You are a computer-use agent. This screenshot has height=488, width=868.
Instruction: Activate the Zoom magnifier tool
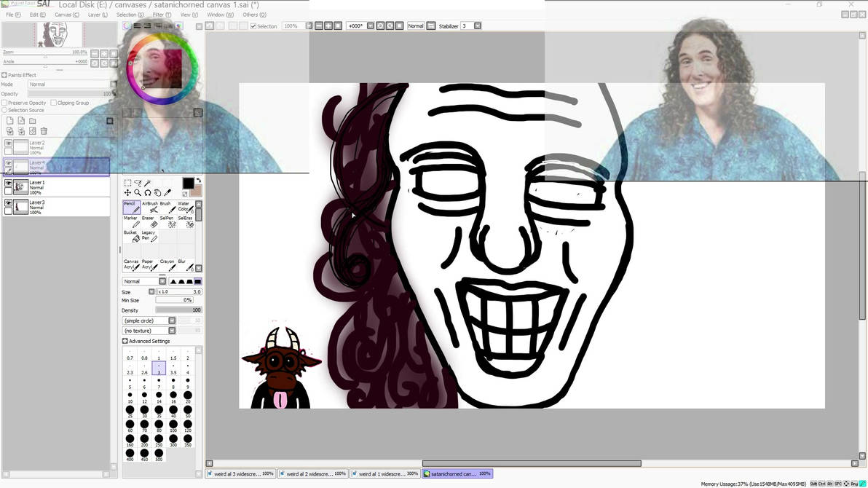coord(138,193)
